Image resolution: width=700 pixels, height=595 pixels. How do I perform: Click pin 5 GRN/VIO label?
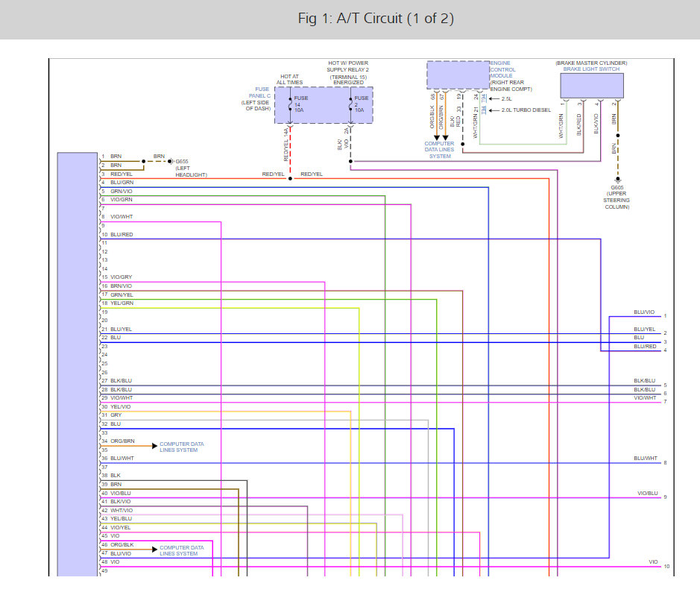click(x=122, y=191)
